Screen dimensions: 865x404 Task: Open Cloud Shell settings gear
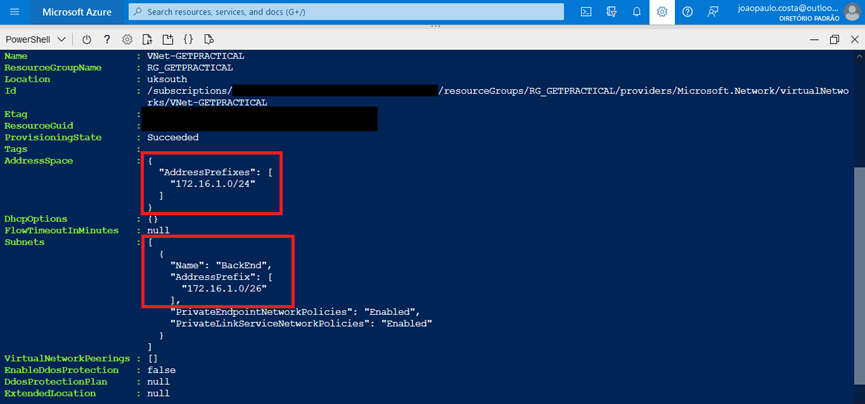(x=127, y=40)
